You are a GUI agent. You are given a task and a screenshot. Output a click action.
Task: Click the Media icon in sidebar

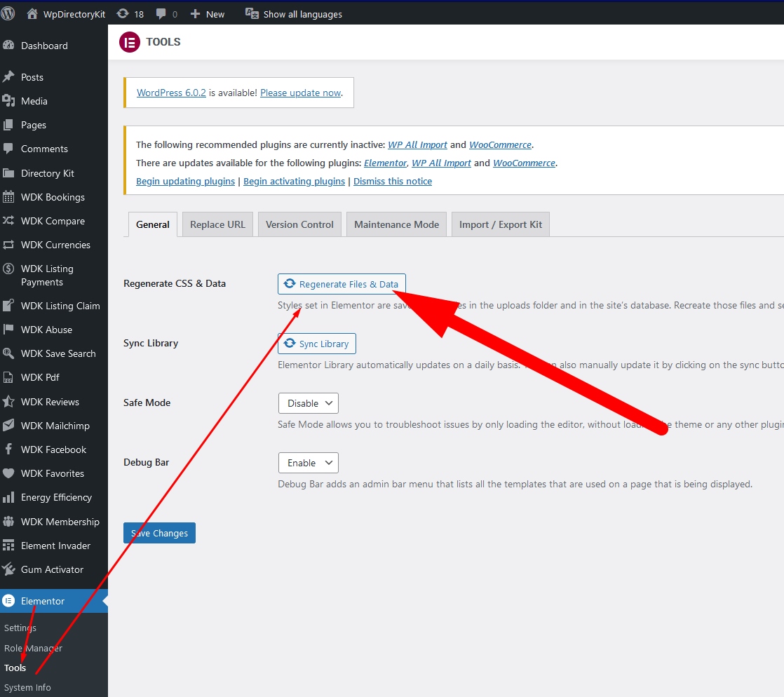point(8,100)
